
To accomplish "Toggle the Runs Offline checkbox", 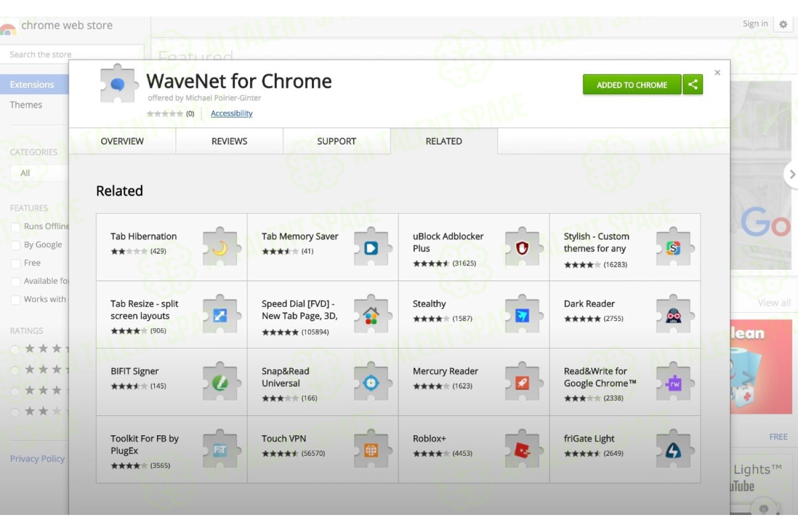I will pyautogui.click(x=15, y=227).
